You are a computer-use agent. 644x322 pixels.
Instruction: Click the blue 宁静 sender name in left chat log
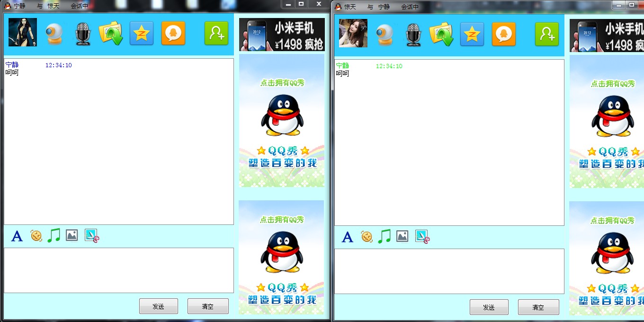click(12, 65)
